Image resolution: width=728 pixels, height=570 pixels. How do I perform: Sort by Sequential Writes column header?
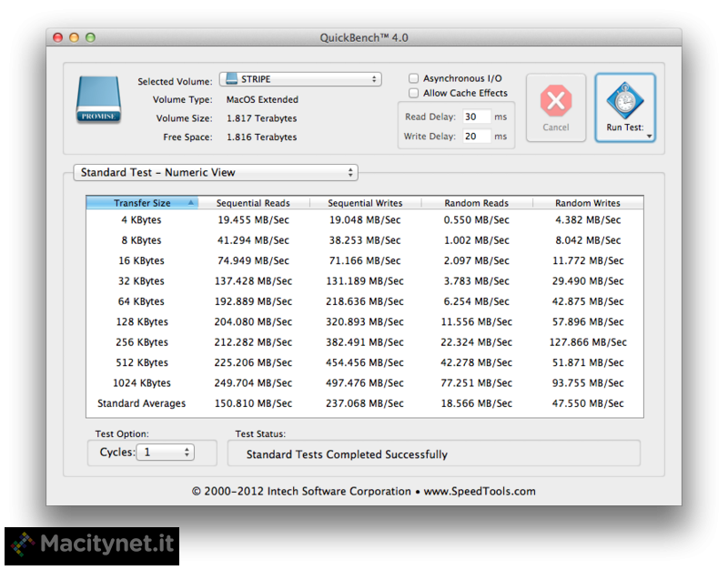[x=366, y=203]
